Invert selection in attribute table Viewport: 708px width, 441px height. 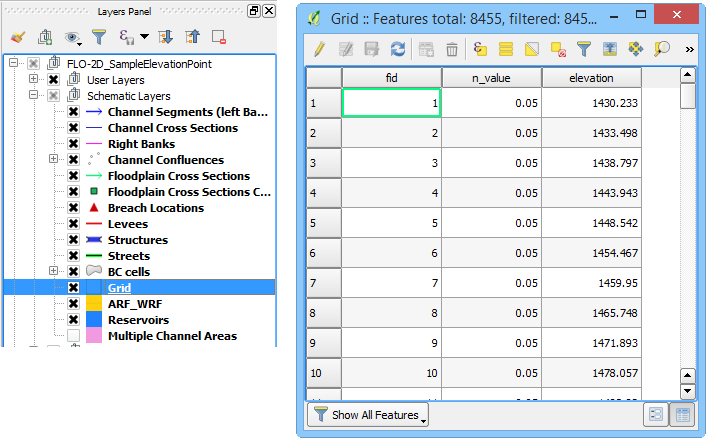coord(532,48)
